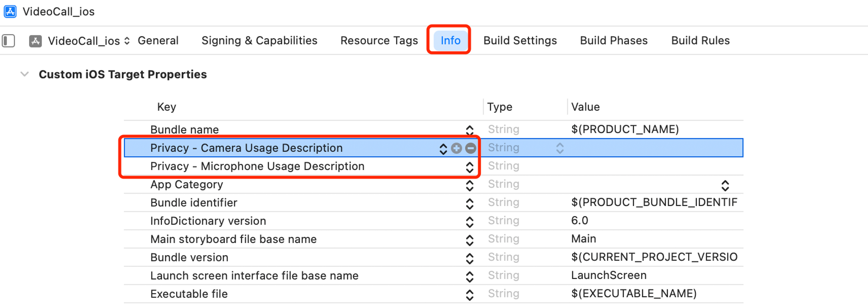Open key stepper for InfoDictionary version
This screenshot has height=305, width=868.
pos(470,222)
